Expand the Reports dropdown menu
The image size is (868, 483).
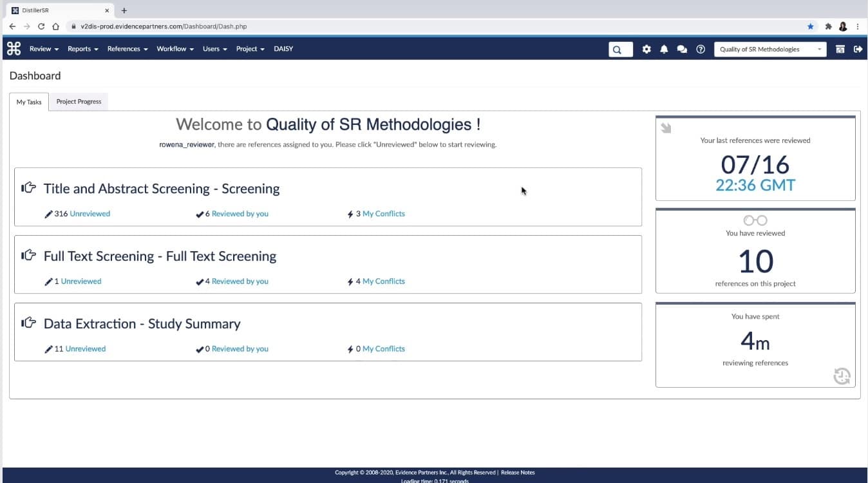tap(83, 49)
